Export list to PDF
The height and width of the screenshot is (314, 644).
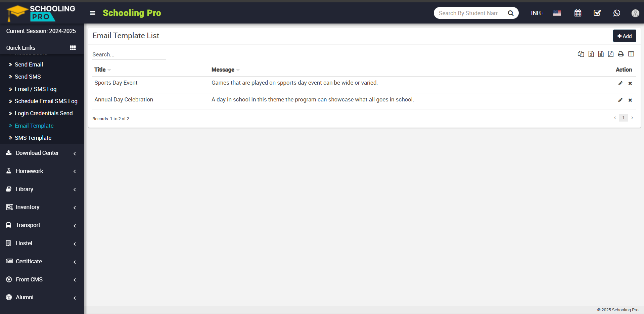pos(611,54)
